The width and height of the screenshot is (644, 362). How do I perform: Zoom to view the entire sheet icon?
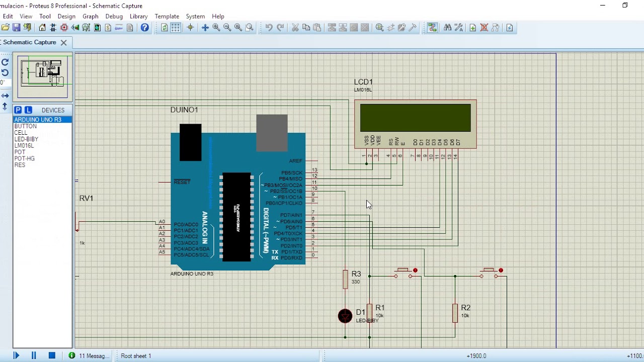pyautogui.click(x=238, y=28)
